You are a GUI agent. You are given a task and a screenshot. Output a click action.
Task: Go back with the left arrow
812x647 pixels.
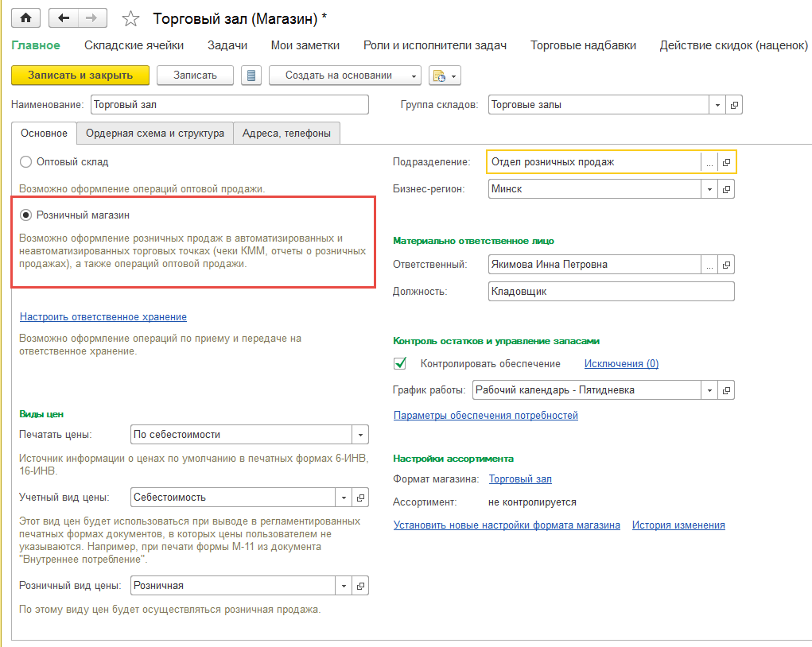coord(64,18)
